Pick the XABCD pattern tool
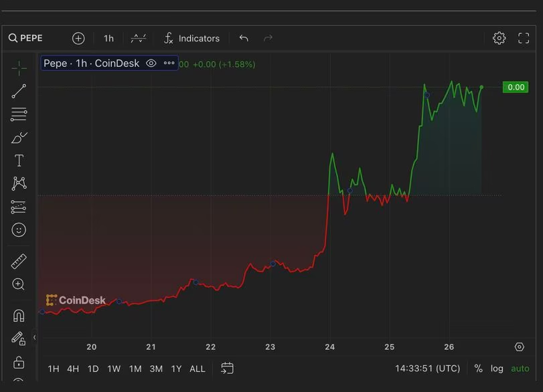This screenshot has width=543, height=392. pyautogui.click(x=18, y=183)
